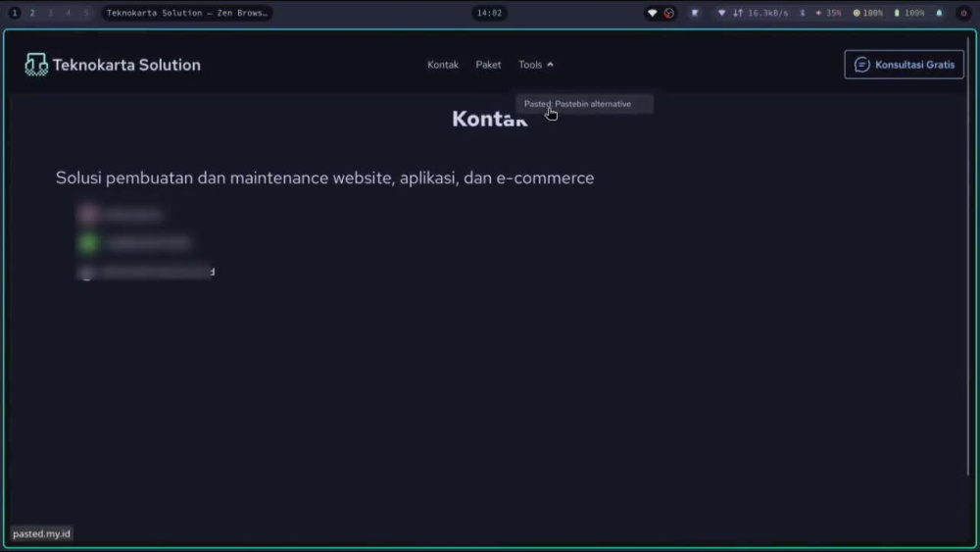The image size is (980, 552).
Task: Click the red circular tray icon
Action: (x=668, y=13)
